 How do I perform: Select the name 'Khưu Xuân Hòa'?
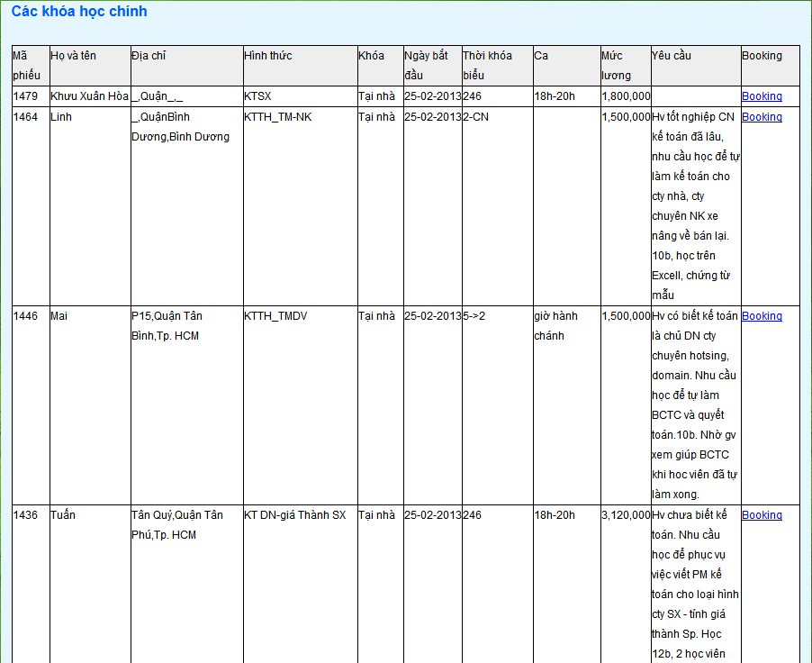click(89, 96)
